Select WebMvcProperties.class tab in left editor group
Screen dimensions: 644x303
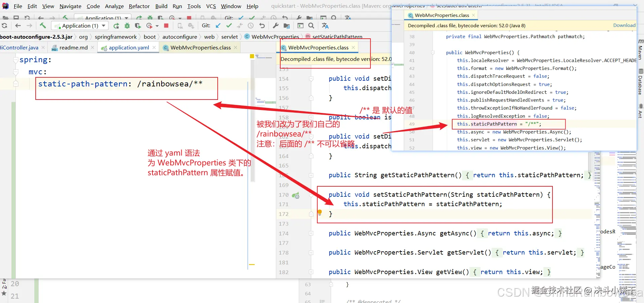pos(201,48)
